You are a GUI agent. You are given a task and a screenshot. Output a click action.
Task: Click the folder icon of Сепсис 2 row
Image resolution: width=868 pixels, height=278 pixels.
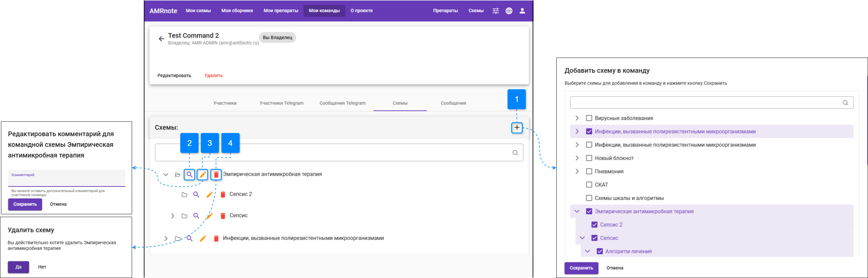[x=184, y=195]
